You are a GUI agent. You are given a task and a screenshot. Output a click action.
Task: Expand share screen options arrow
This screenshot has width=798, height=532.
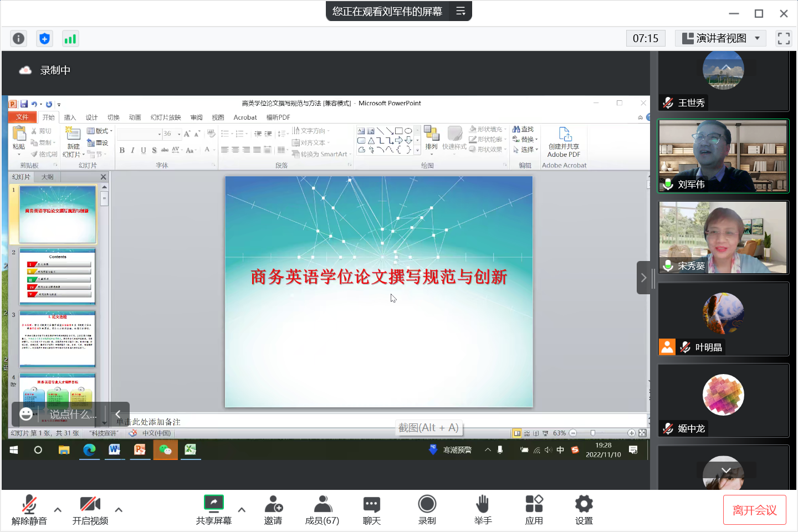[x=242, y=509]
